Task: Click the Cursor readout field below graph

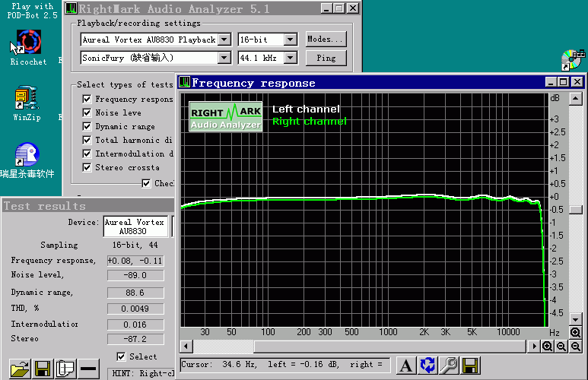Action: point(285,365)
